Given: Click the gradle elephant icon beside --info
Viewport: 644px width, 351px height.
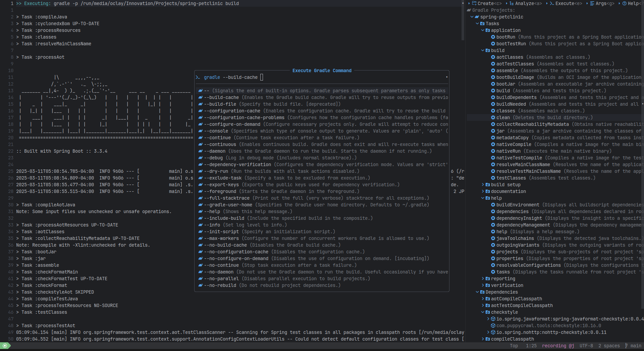Looking at the screenshot, I should point(200,225).
